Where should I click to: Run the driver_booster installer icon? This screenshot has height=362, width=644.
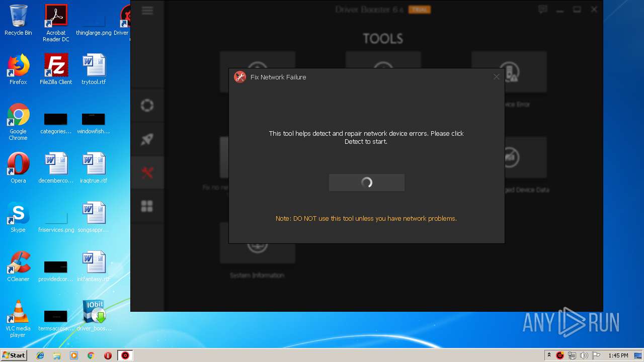point(94,316)
